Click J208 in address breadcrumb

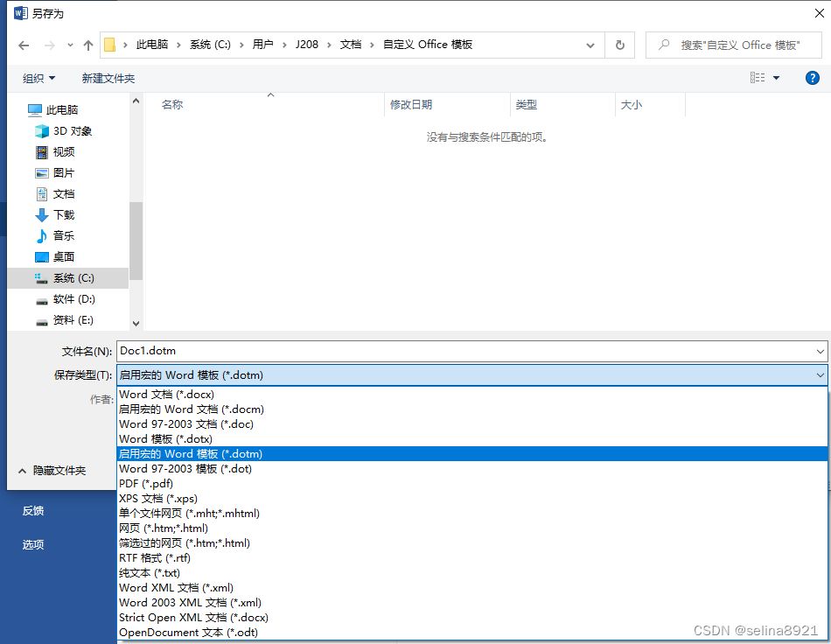point(307,45)
